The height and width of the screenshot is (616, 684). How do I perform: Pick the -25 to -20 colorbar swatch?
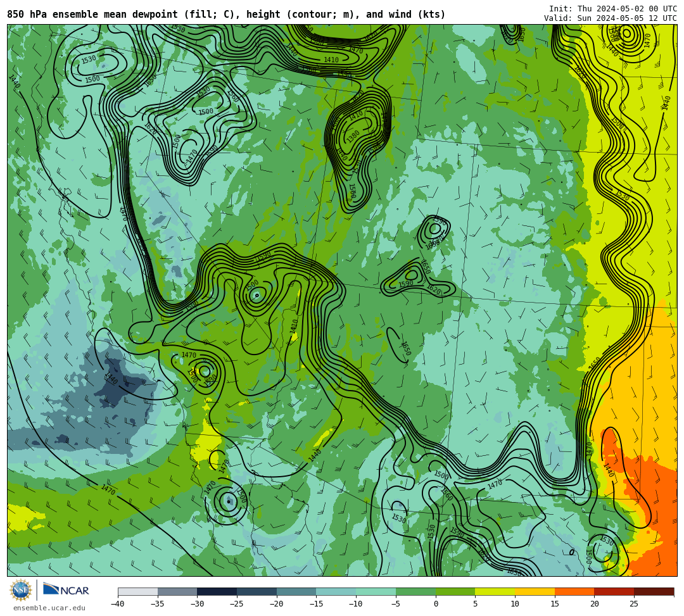(x=257, y=591)
